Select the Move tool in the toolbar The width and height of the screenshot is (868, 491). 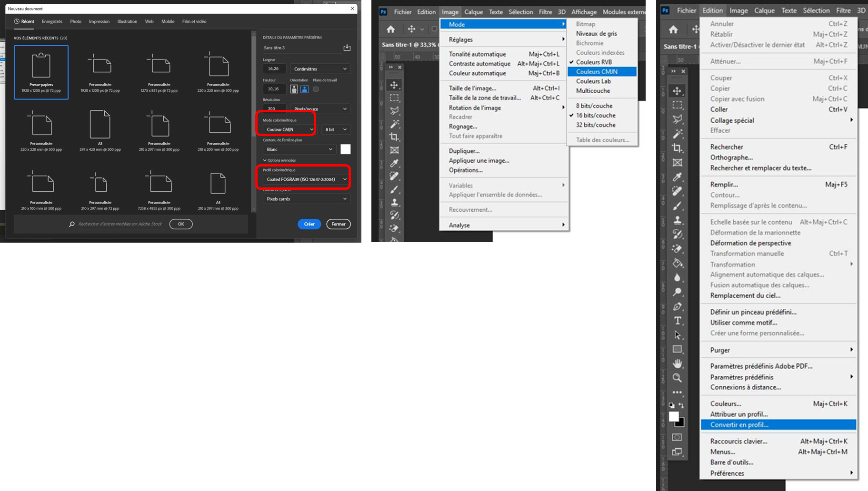[x=678, y=91]
